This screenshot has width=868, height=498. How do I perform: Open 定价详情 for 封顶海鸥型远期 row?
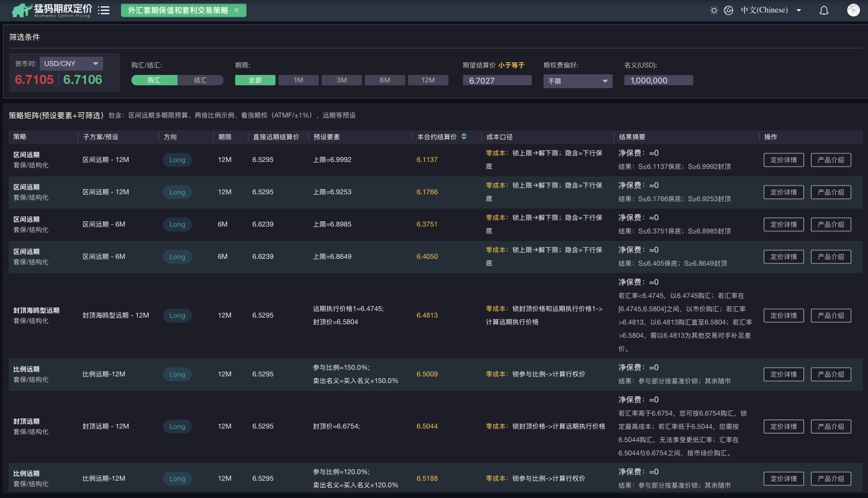point(784,316)
